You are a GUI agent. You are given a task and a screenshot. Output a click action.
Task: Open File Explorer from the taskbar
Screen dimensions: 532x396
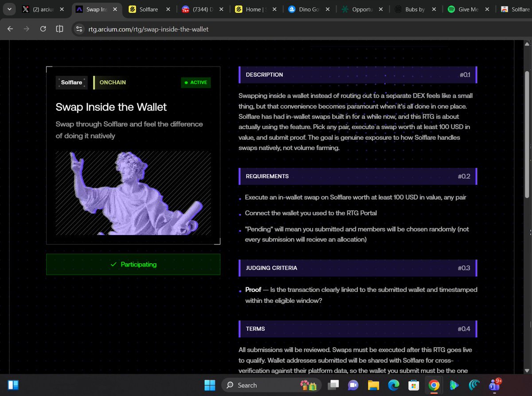[373, 385]
